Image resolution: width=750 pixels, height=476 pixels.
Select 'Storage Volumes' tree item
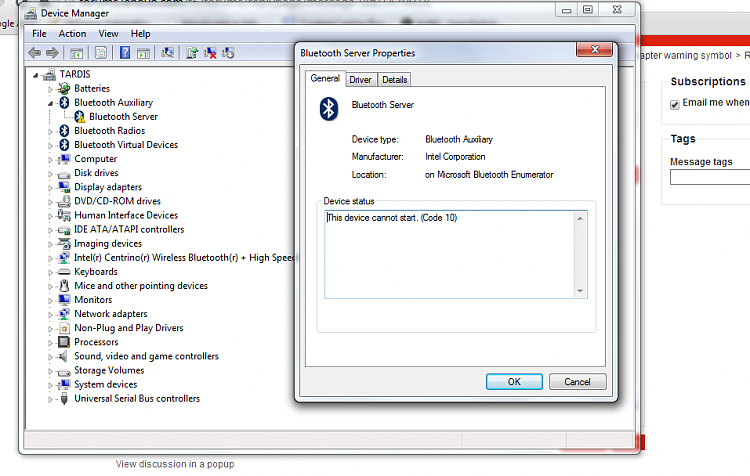coord(109,370)
